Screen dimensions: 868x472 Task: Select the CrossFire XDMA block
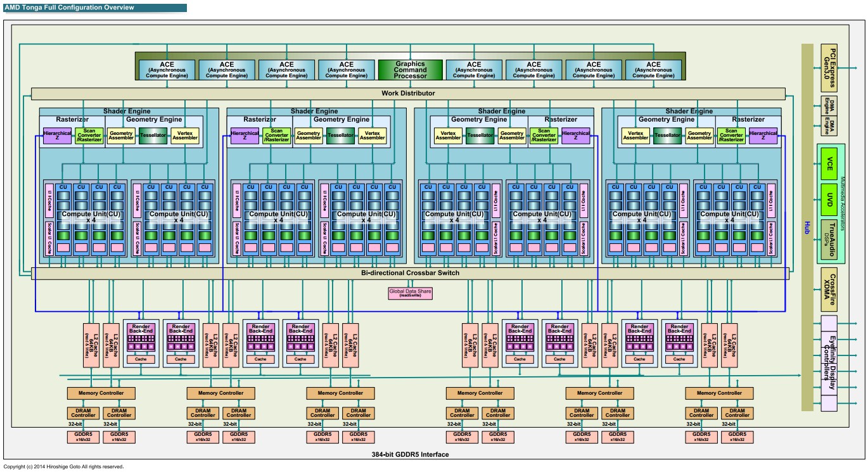pyautogui.click(x=828, y=288)
